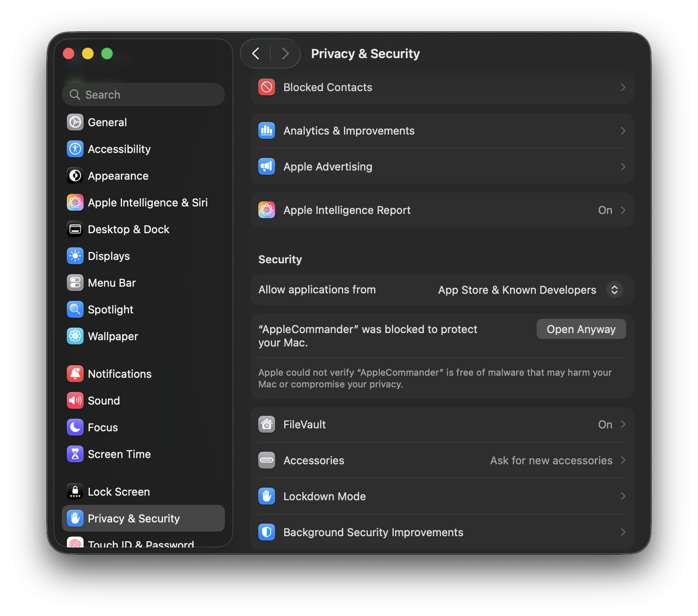Switch to Appearance settings
The height and width of the screenshot is (616, 698).
coord(143,176)
